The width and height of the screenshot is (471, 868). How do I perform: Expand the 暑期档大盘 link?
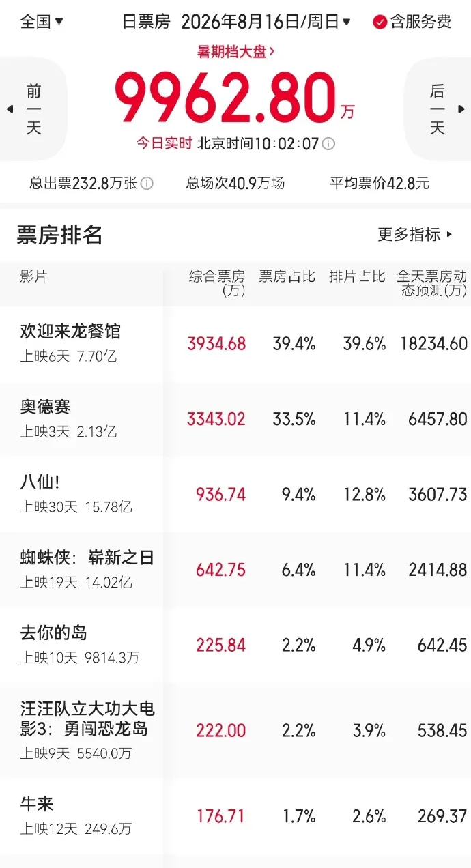[x=235, y=51]
